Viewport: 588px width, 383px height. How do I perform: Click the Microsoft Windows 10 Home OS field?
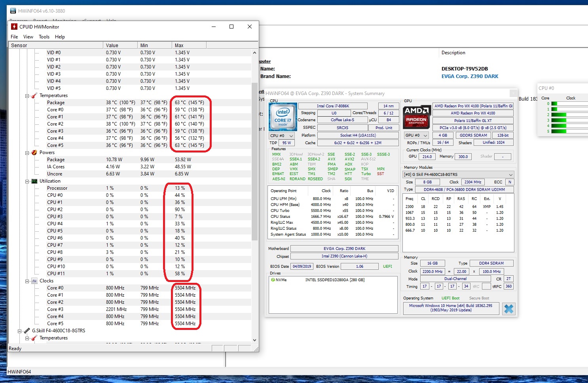pos(451,308)
